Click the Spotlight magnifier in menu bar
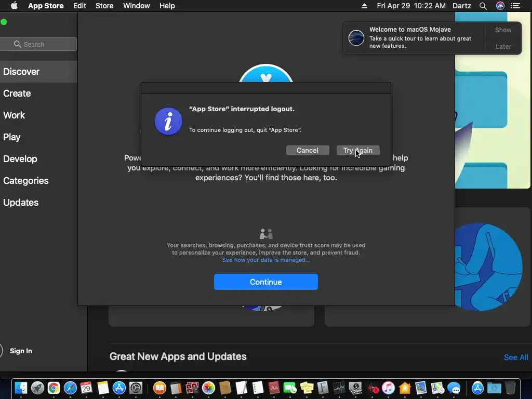 [x=483, y=6]
